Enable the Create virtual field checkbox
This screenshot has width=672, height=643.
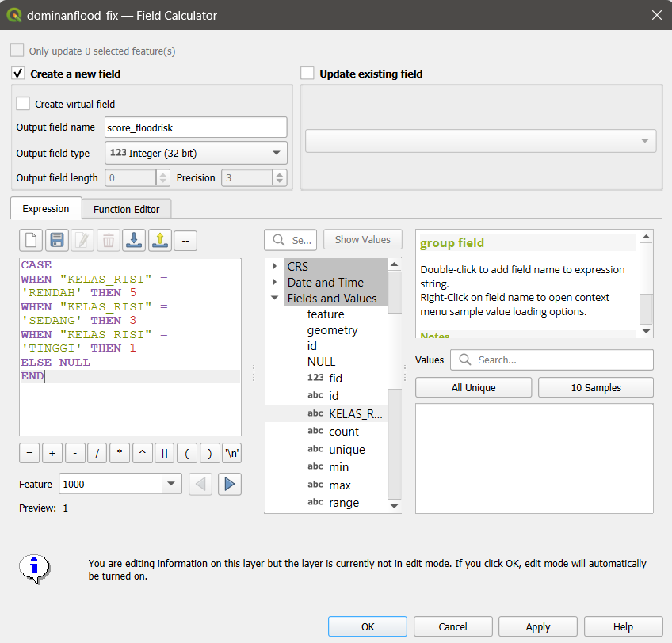click(24, 104)
